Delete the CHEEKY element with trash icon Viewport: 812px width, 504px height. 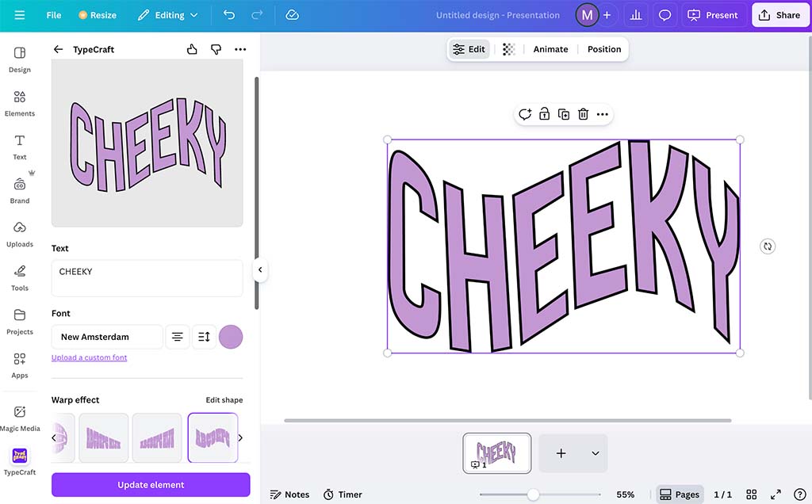(x=583, y=113)
